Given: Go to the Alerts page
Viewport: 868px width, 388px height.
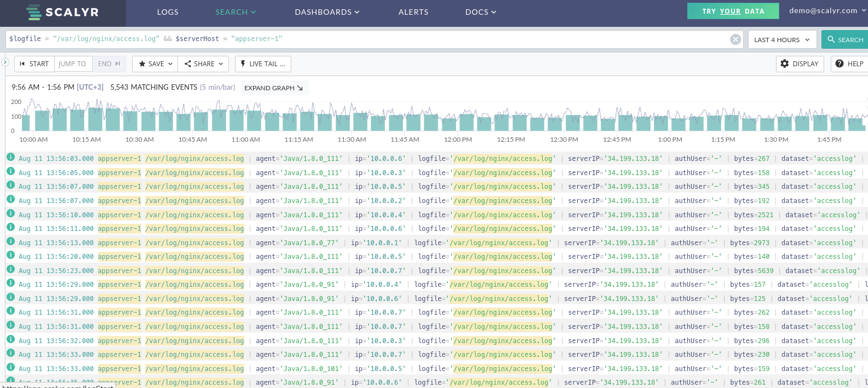Looking at the screenshot, I should (x=413, y=12).
